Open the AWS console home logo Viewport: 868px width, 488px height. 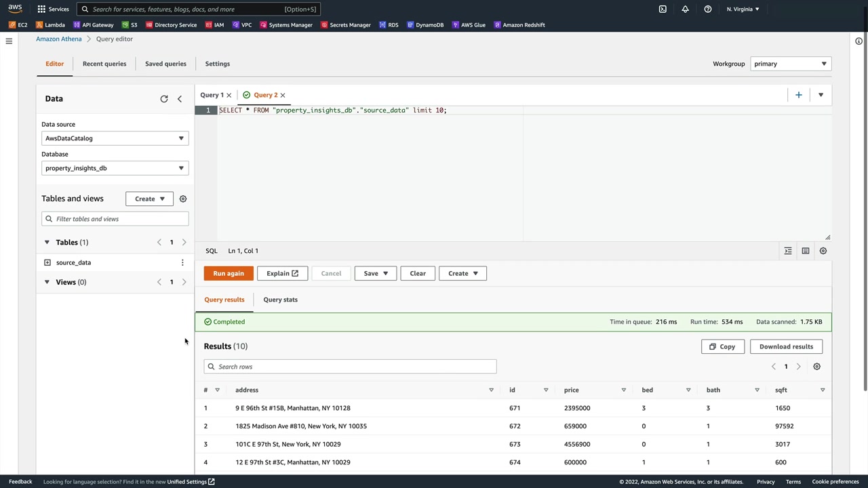point(15,9)
